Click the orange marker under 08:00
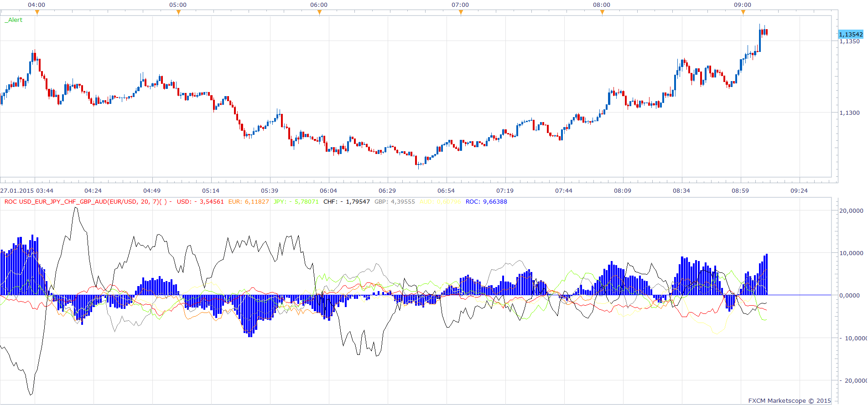Viewport: 868px width, 405px height. (x=602, y=12)
